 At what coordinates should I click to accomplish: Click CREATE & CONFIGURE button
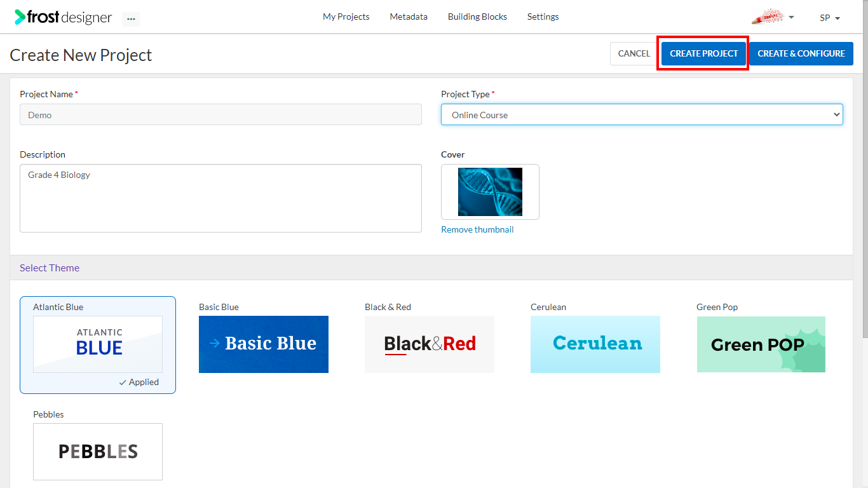tap(801, 53)
